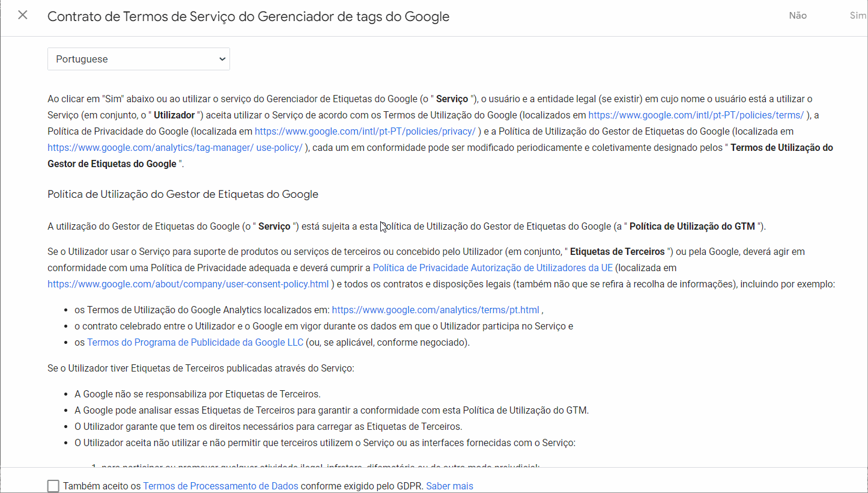Open Termos do Programa de Publicidade link

click(195, 343)
